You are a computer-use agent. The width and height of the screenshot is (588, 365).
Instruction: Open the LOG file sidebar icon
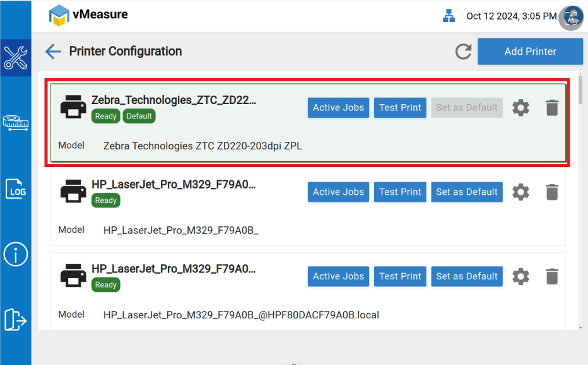click(16, 188)
